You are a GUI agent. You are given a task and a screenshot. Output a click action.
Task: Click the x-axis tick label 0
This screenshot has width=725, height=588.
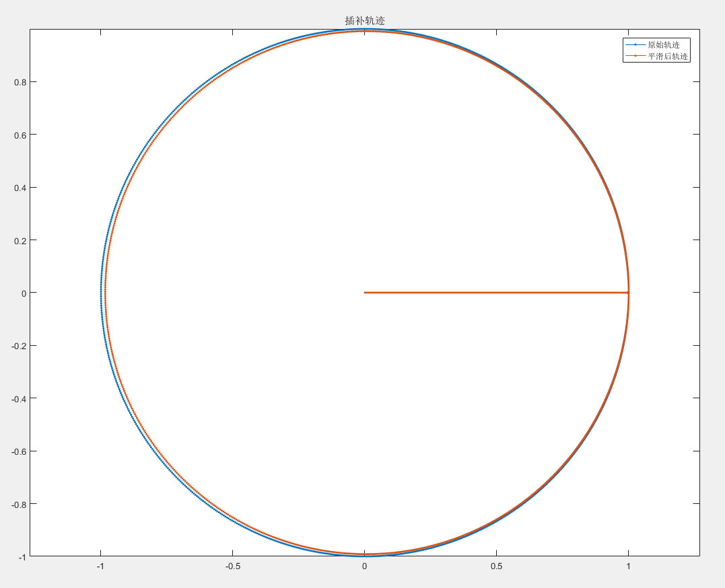(364, 566)
